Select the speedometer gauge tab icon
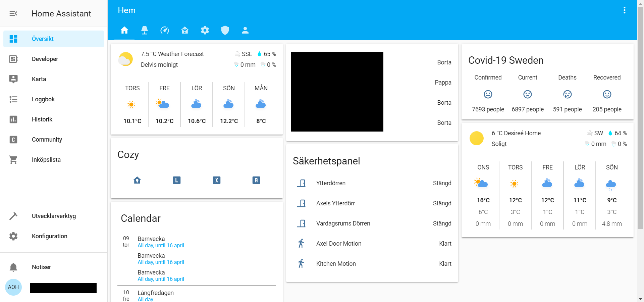Screen dimensions: 644x302 click(x=165, y=30)
